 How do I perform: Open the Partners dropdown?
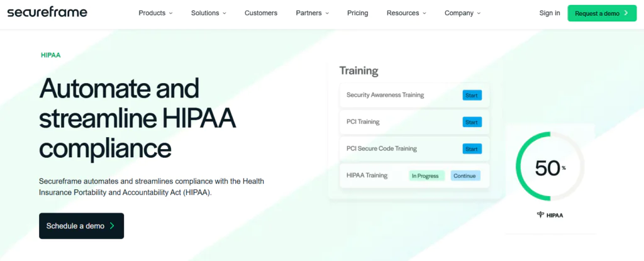coord(312,13)
